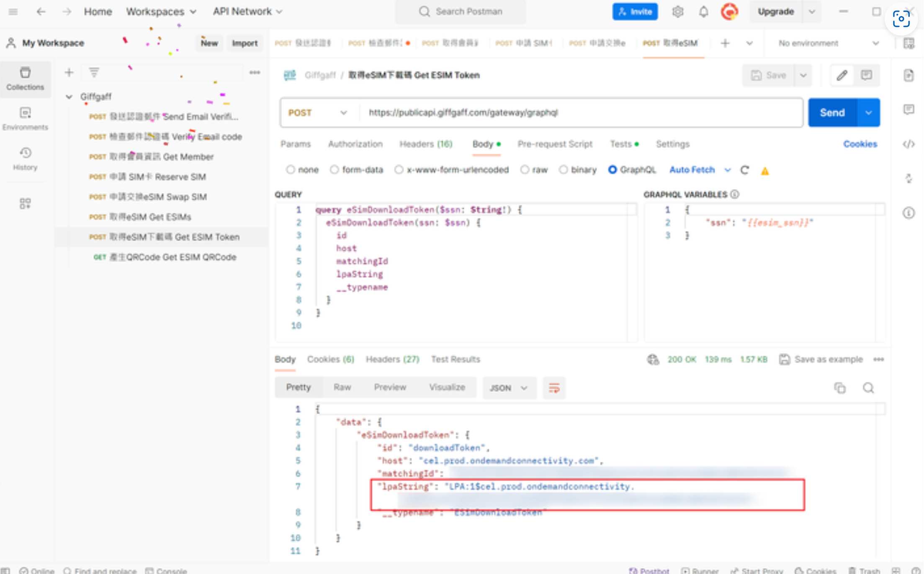Open the code snippet icon
Image resolution: width=924 pixels, height=574 pixels.
(x=909, y=144)
